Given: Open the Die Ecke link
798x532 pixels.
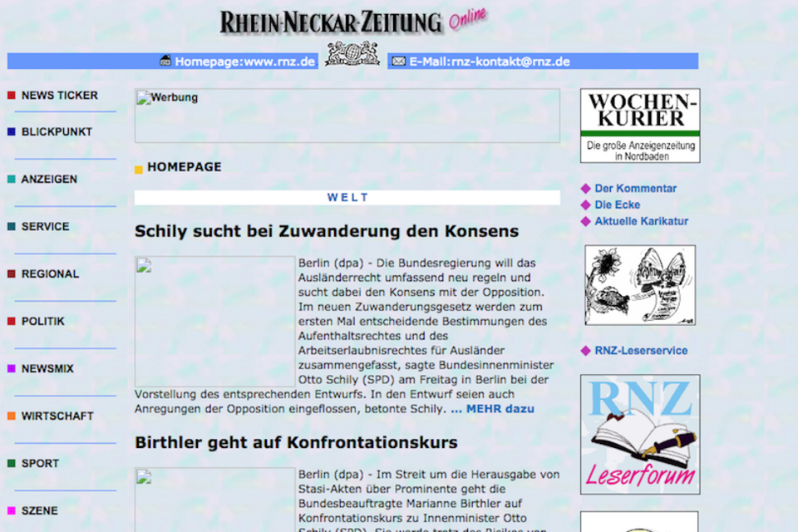Looking at the screenshot, I should [618, 204].
